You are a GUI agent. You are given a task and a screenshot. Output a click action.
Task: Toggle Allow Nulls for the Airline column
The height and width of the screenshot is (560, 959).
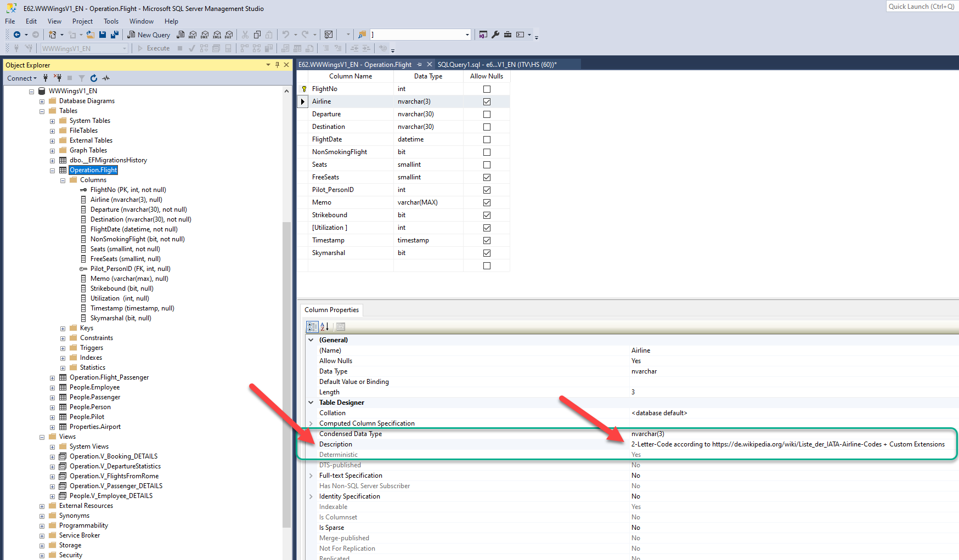point(487,101)
